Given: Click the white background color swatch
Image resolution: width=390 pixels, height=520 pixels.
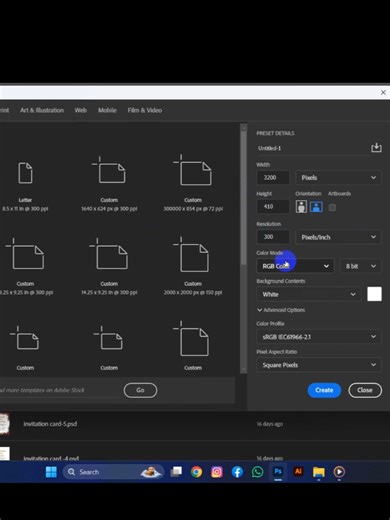Looking at the screenshot, I should 374,294.
